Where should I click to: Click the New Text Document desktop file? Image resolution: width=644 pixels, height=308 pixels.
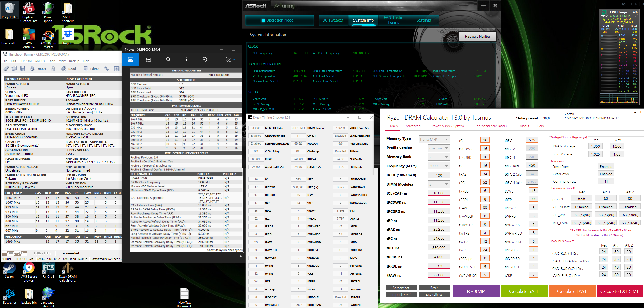coord(184,298)
